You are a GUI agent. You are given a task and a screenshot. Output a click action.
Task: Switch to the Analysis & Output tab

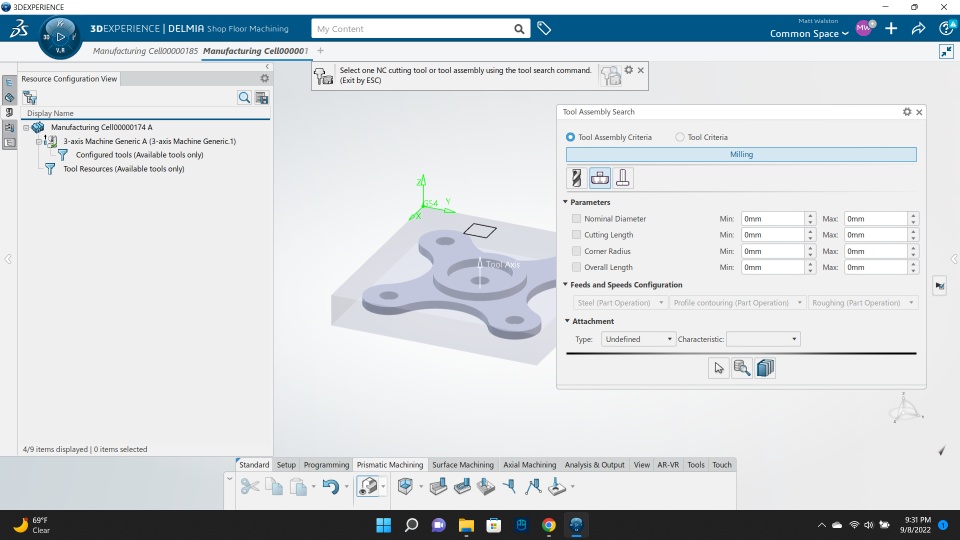(594, 465)
